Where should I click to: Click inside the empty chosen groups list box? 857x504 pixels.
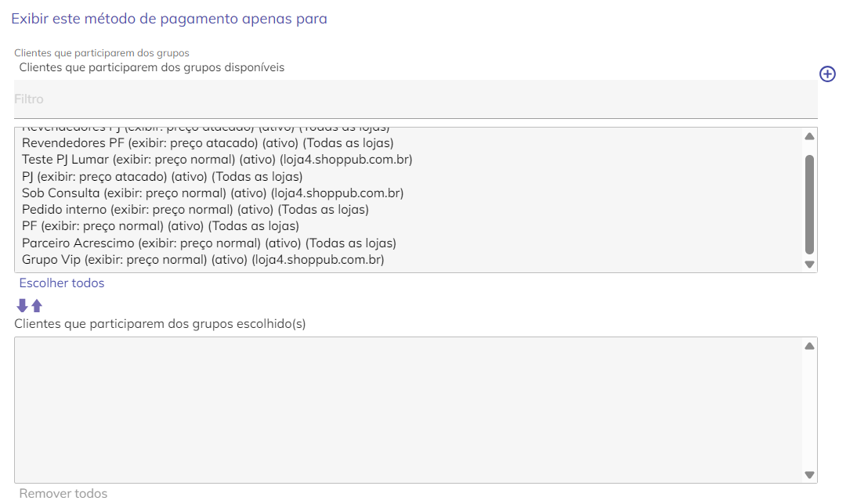point(409,410)
